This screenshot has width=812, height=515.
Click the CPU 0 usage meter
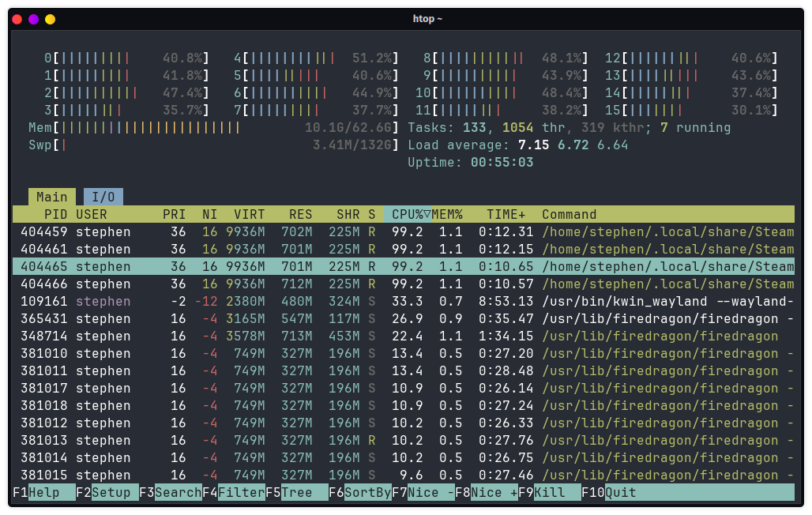pyautogui.click(x=126, y=58)
